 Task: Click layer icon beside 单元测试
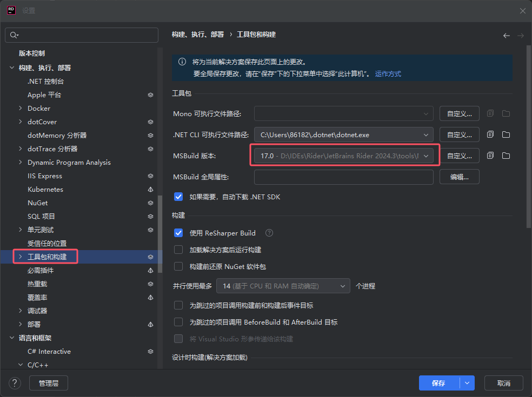(150, 230)
